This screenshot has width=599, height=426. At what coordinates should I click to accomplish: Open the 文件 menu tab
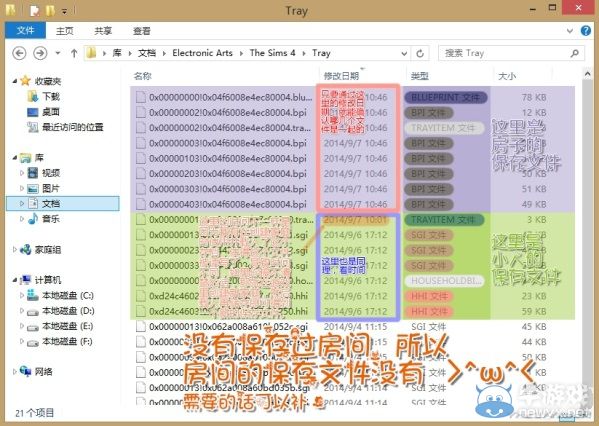tap(26, 31)
